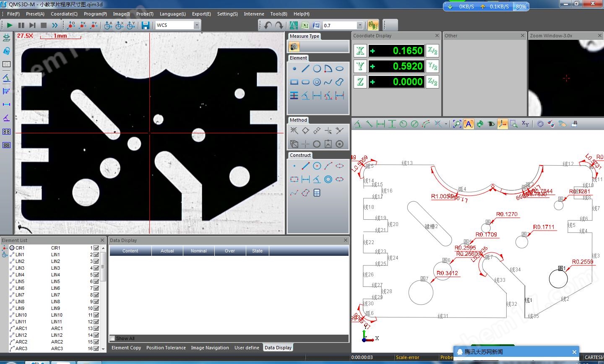Select ARC1 in the Element List

point(21,328)
